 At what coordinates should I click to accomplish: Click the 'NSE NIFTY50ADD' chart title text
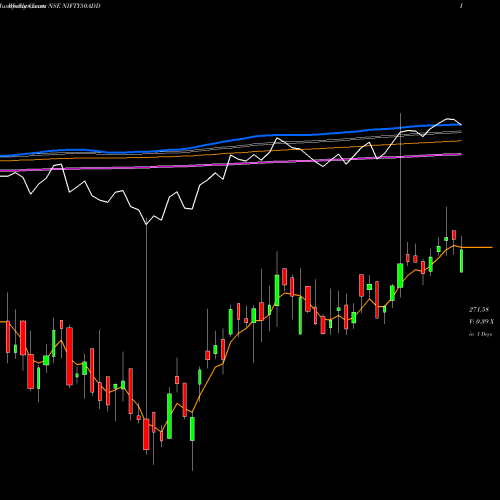74,6
